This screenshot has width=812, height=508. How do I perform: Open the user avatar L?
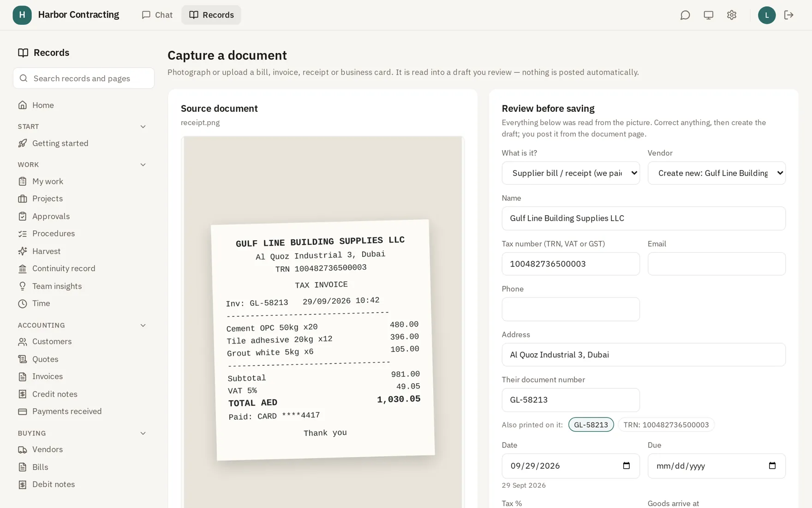point(766,15)
